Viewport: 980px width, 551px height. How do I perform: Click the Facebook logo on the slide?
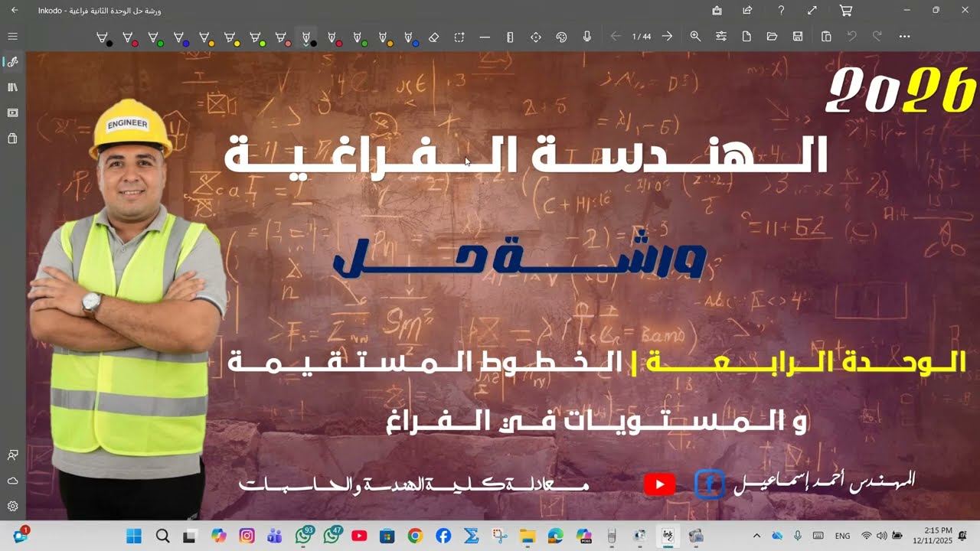point(710,484)
